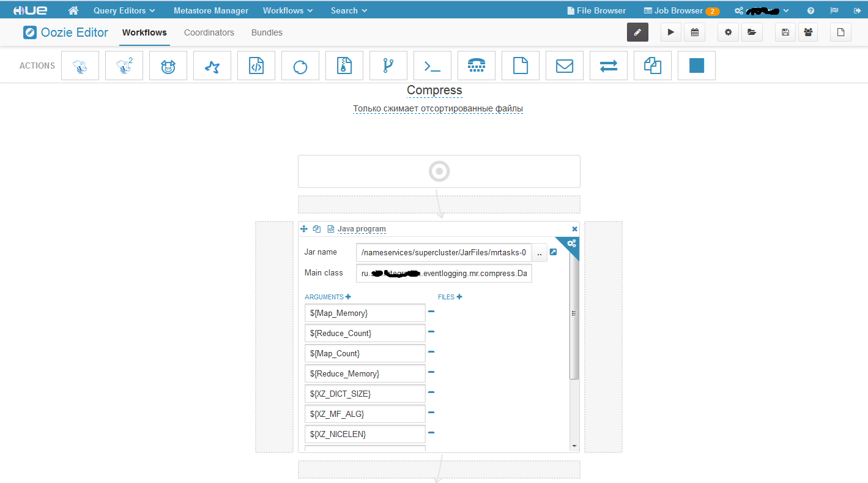Add a Shell command action
The width and height of the screenshot is (868, 483).
coord(432,66)
